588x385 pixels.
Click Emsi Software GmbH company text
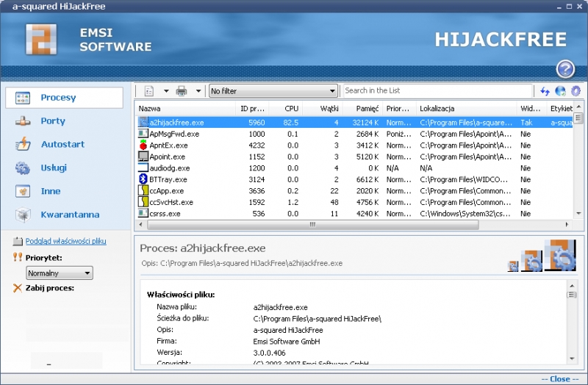click(287, 342)
